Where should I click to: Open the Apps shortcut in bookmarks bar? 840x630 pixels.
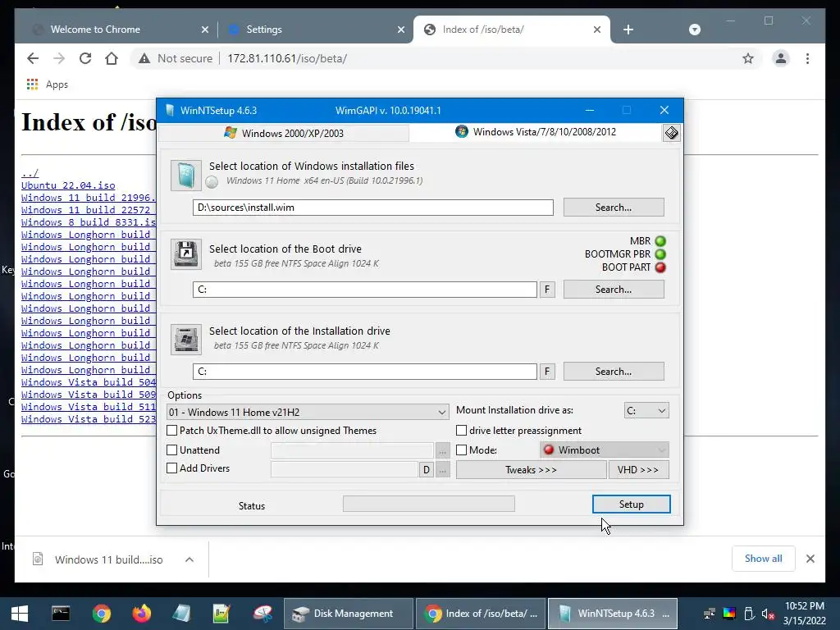pos(47,84)
